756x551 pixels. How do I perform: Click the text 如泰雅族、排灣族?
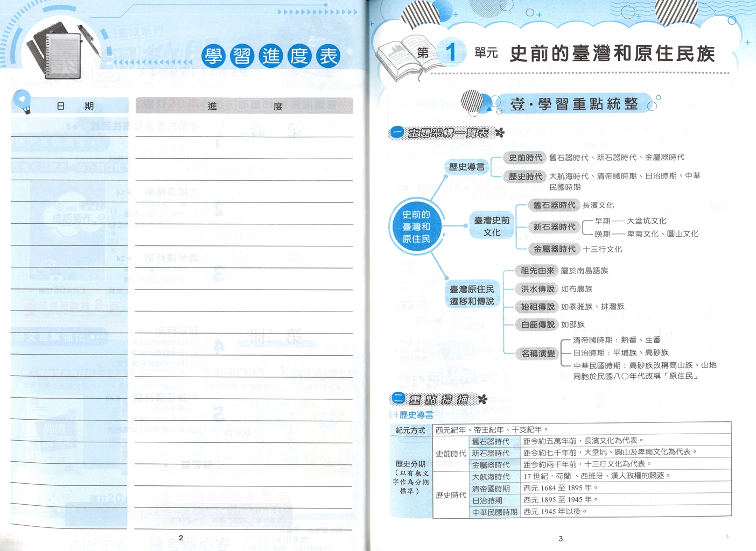tap(593, 307)
